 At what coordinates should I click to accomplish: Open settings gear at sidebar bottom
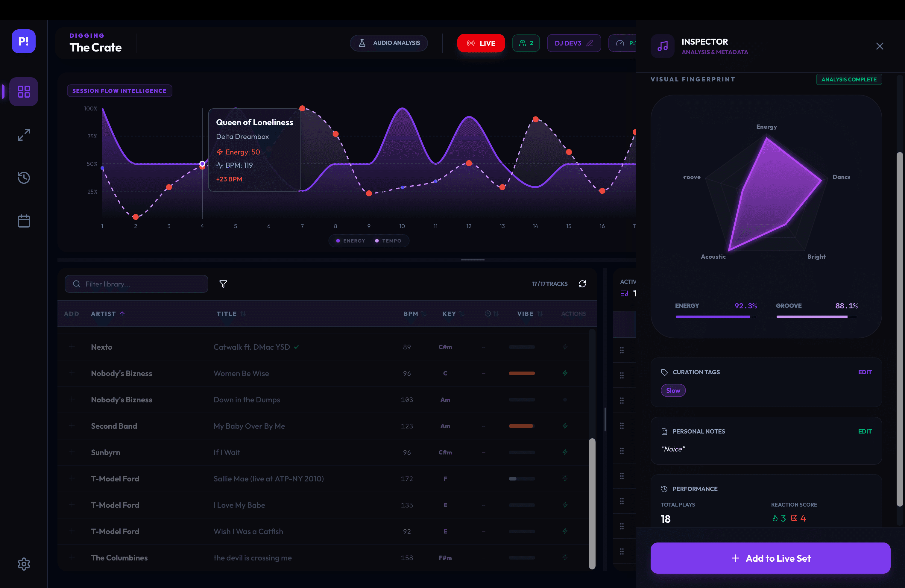pyautogui.click(x=24, y=564)
